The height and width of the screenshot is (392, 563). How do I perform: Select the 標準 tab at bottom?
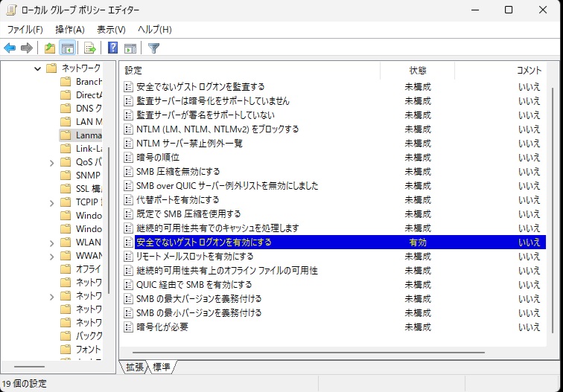point(162,367)
